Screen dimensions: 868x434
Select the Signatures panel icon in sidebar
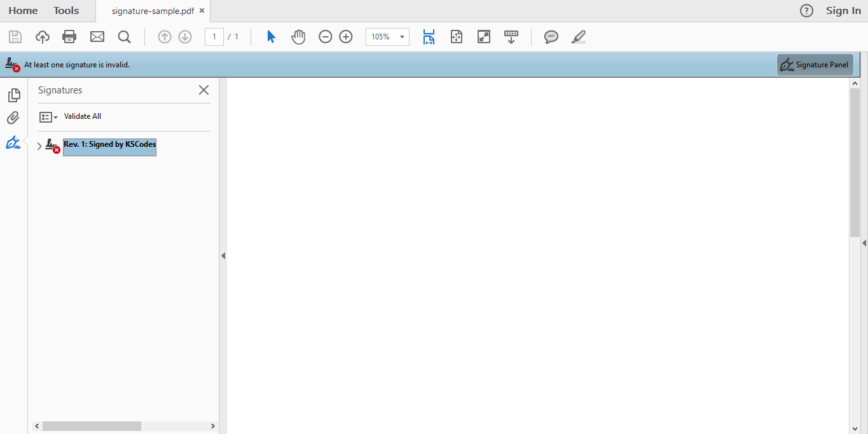click(14, 142)
